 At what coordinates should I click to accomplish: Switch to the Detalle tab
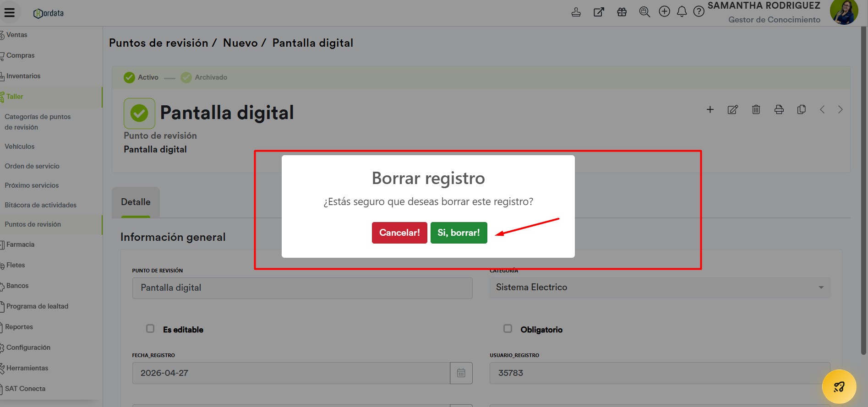pyautogui.click(x=136, y=202)
